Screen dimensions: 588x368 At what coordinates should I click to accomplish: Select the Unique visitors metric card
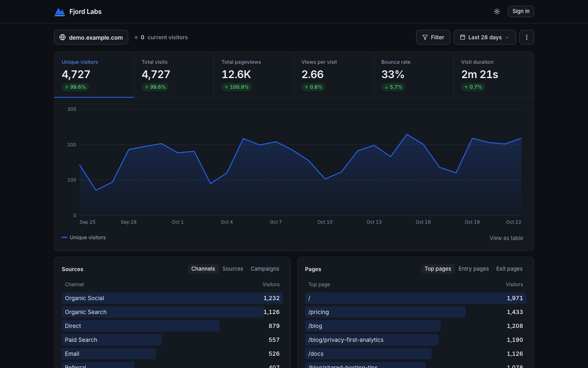(x=94, y=74)
